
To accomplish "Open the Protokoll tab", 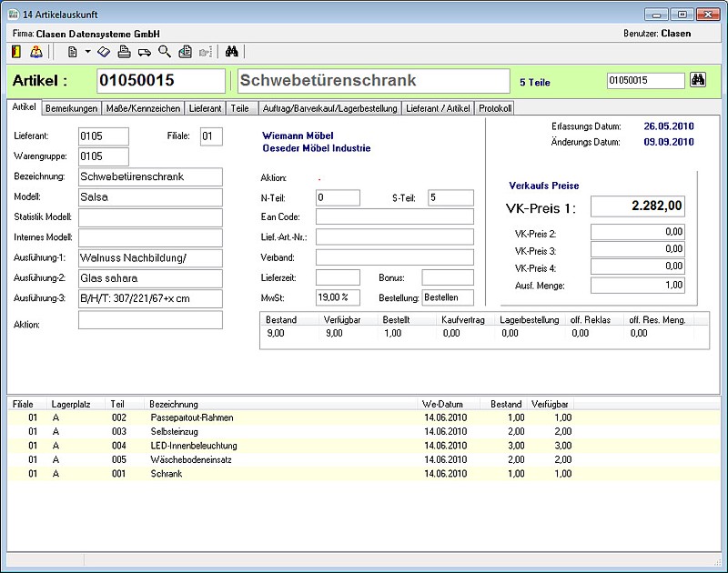I will [x=495, y=108].
